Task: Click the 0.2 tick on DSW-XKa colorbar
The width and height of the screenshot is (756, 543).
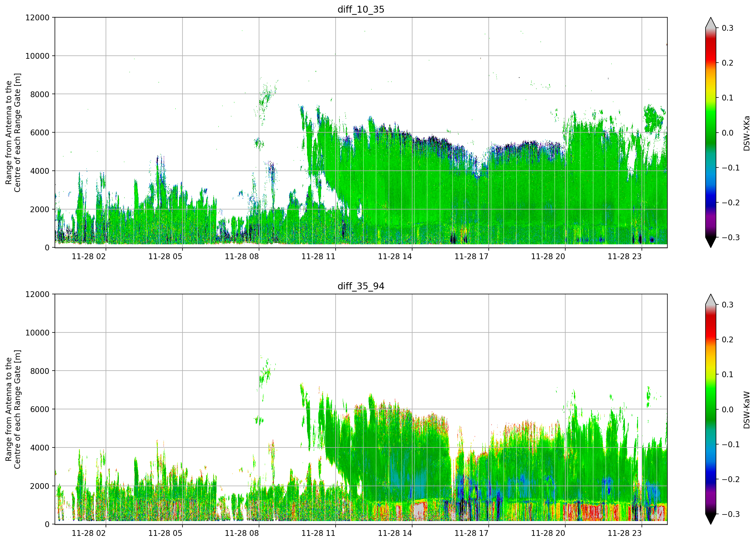Action: (x=728, y=63)
